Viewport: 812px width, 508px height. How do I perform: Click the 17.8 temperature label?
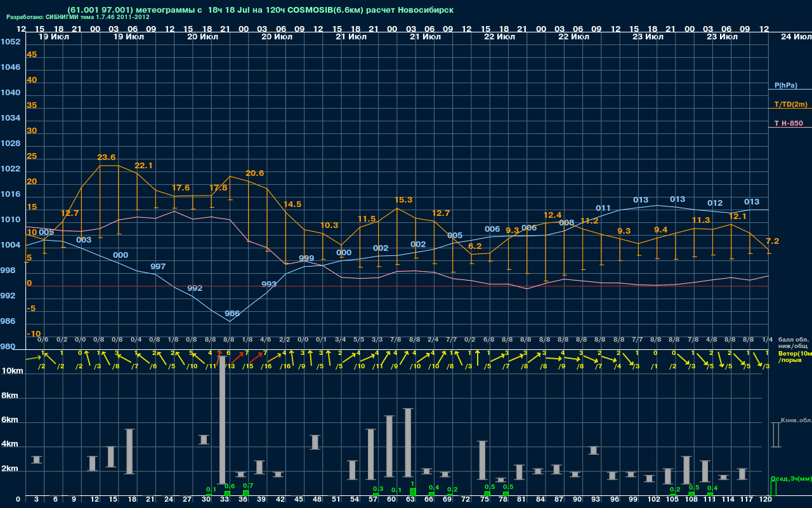pyautogui.click(x=218, y=188)
